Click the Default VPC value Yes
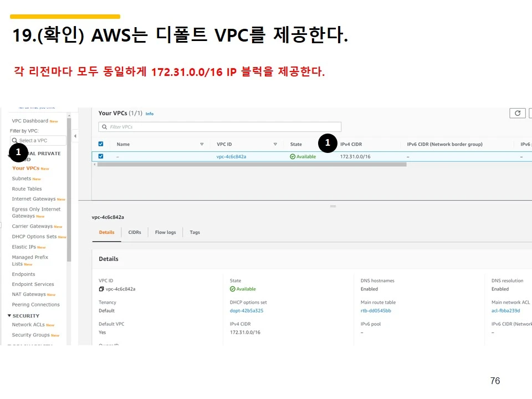Screen dimensions: 532x399 [x=103, y=332]
